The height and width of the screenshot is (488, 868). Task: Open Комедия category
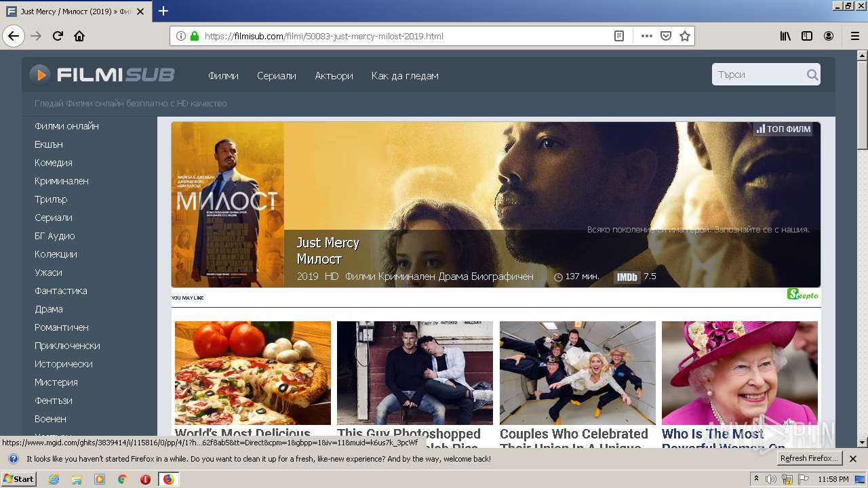tap(54, 163)
